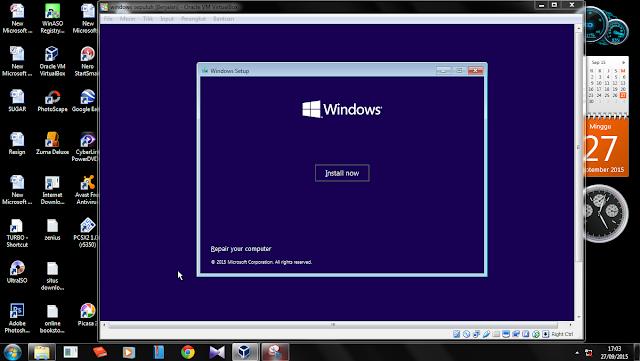Open the Perangkat menu
This screenshot has height=361, width=640.
coord(193,19)
